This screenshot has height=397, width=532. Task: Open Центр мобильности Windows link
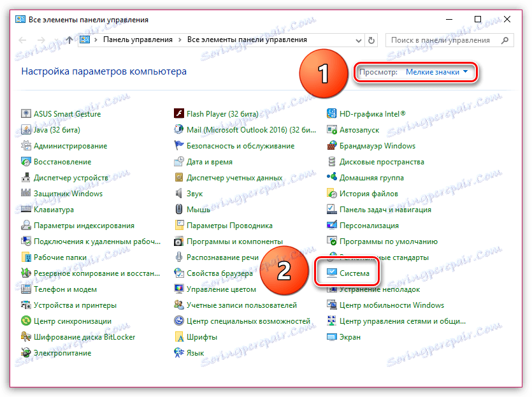tap(392, 305)
